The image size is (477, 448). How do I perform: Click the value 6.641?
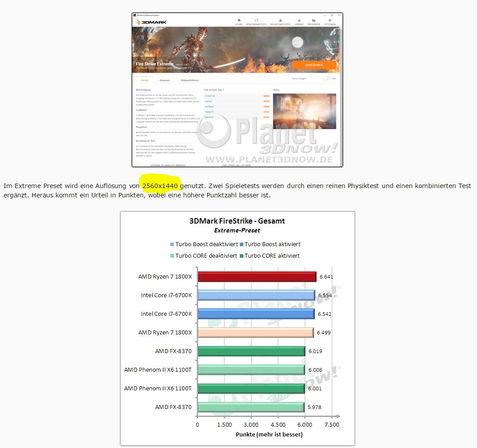[326, 277]
